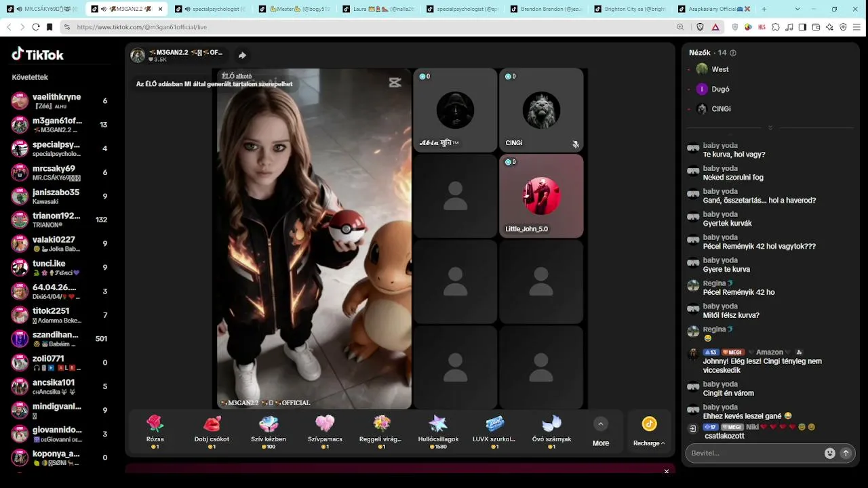Open trianon192... live in followed list
The width and height of the screenshot is (868, 488).
tap(61, 220)
